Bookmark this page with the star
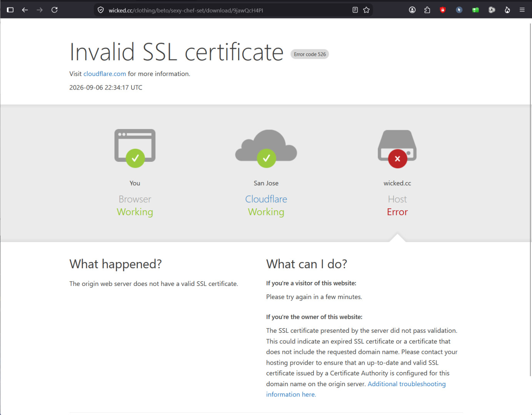The image size is (532, 415). 366,10
